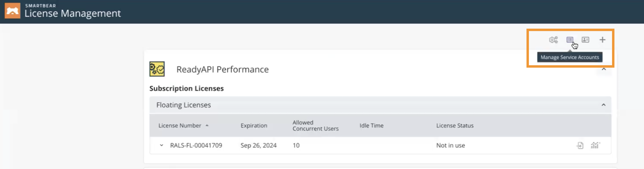Screen dimensions: 644x169
Task: Click the Idle Time column header
Action: pyautogui.click(x=371, y=125)
